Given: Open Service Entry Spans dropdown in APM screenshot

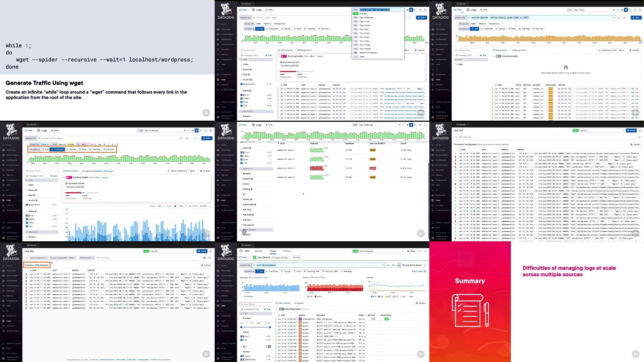Looking at the screenshot, I should coord(413,265).
